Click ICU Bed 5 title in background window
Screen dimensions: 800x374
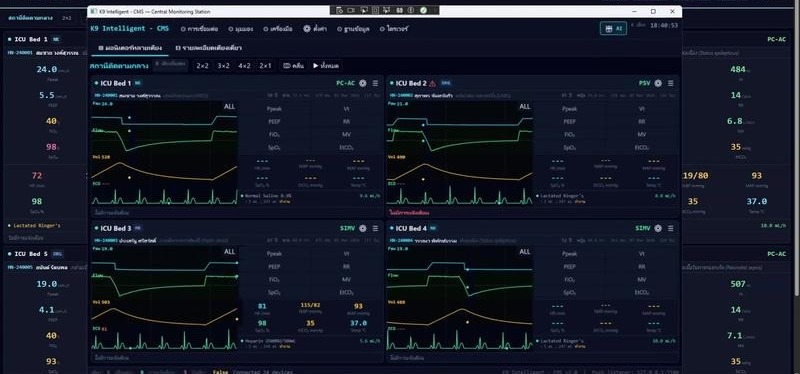coord(31,254)
